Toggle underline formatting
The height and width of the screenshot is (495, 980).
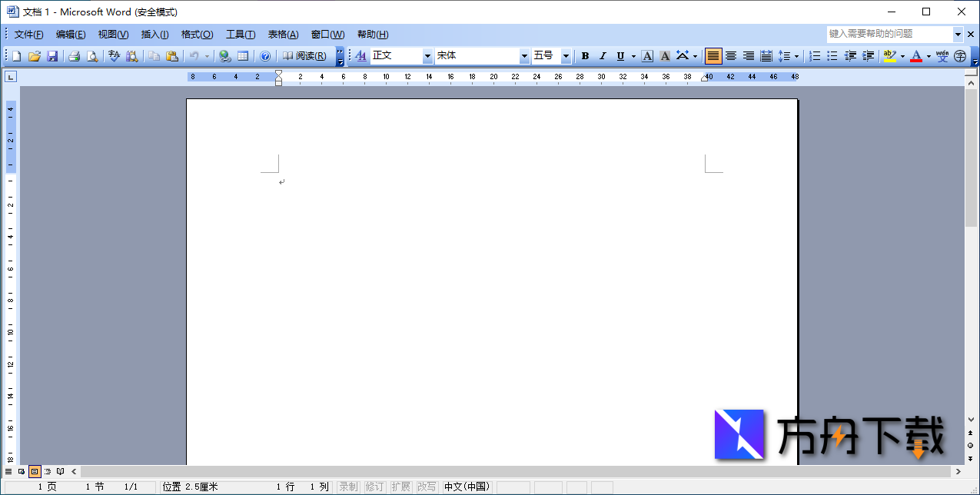pyautogui.click(x=620, y=55)
